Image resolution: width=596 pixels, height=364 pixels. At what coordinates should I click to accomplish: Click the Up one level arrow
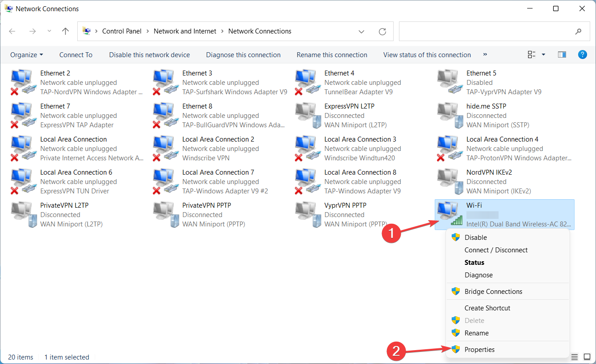(x=66, y=31)
